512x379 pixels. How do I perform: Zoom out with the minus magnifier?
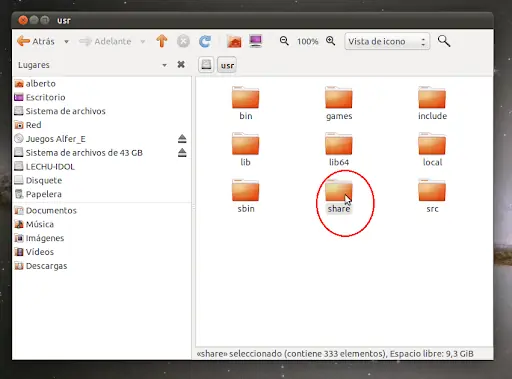coord(284,41)
